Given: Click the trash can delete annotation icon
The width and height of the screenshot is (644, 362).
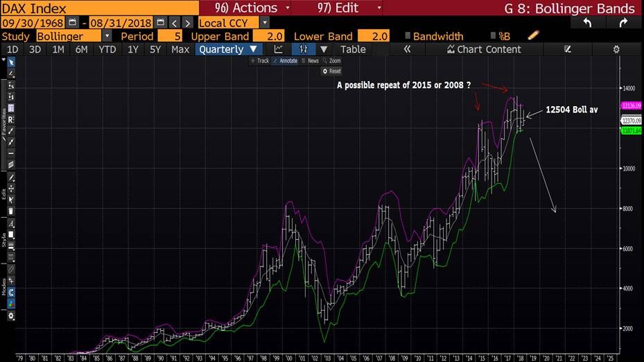Looking at the screenshot, I should (11, 212).
